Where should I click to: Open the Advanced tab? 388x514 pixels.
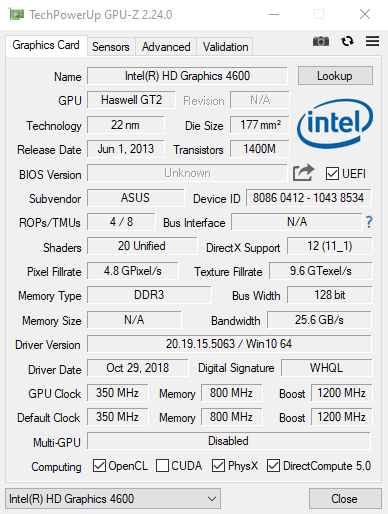[x=166, y=47]
